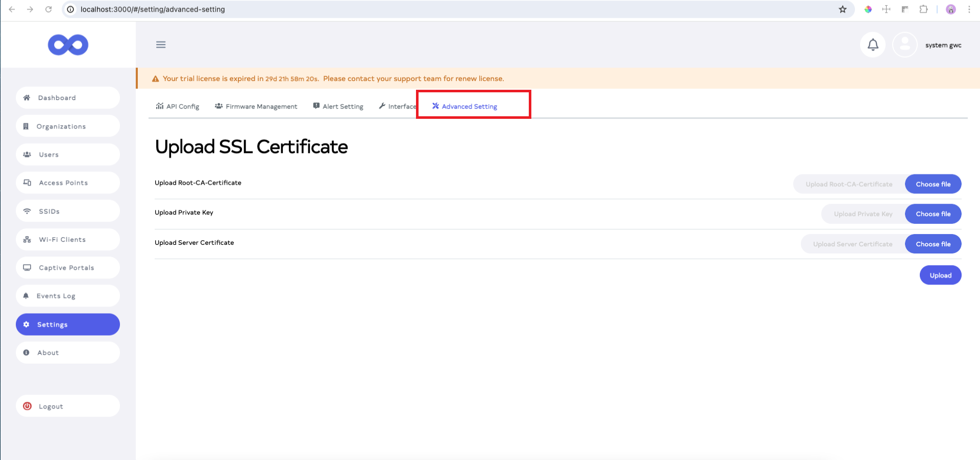This screenshot has height=460, width=980.
Task: Click the infinity logo in sidebar
Action: tap(68, 45)
